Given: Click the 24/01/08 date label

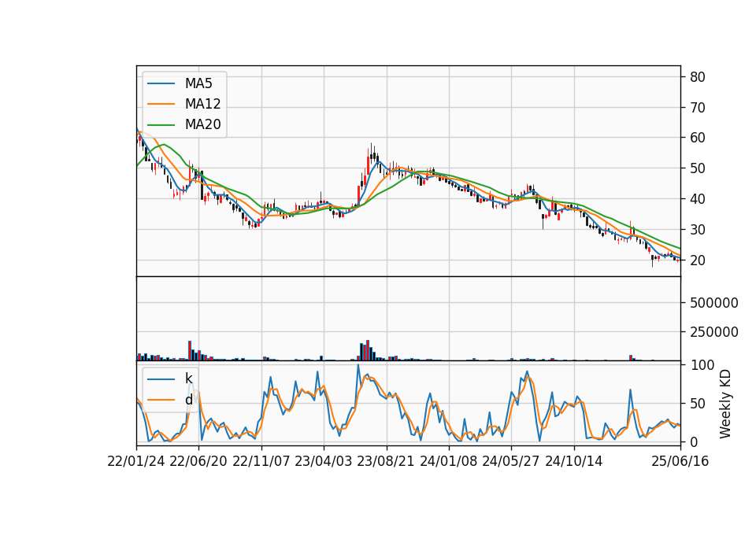Looking at the screenshot, I should click(x=448, y=461).
